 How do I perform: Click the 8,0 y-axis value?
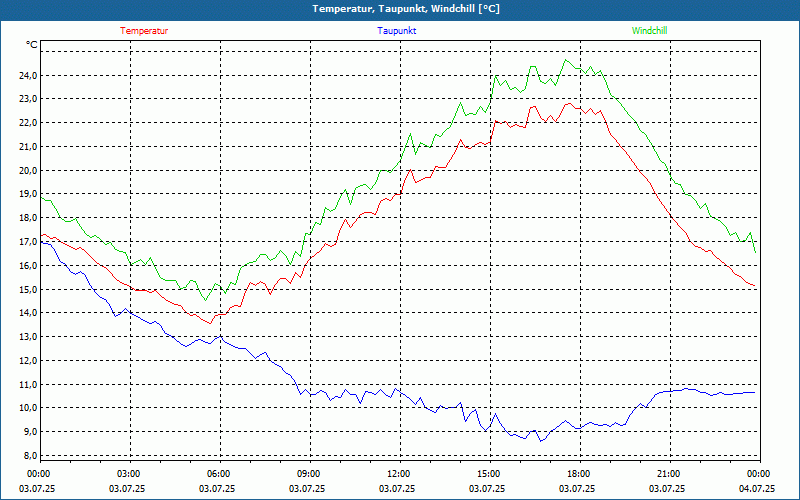[x=30, y=456]
